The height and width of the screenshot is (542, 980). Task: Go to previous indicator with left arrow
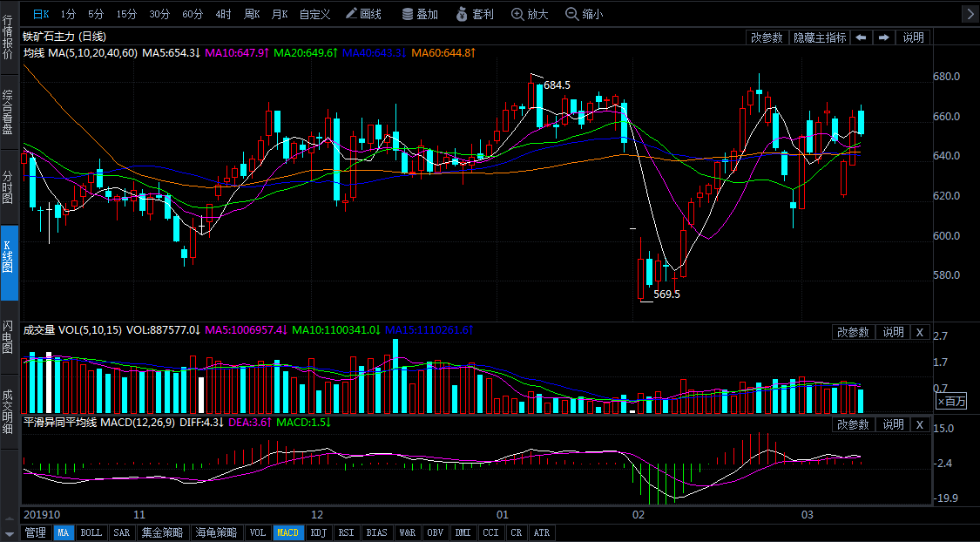point(861,37)
